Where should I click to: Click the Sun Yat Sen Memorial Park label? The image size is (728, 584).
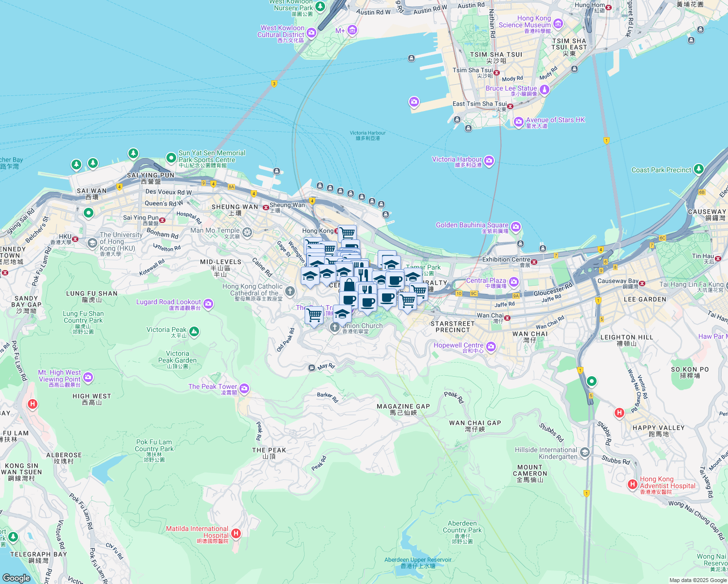(212, 156)
